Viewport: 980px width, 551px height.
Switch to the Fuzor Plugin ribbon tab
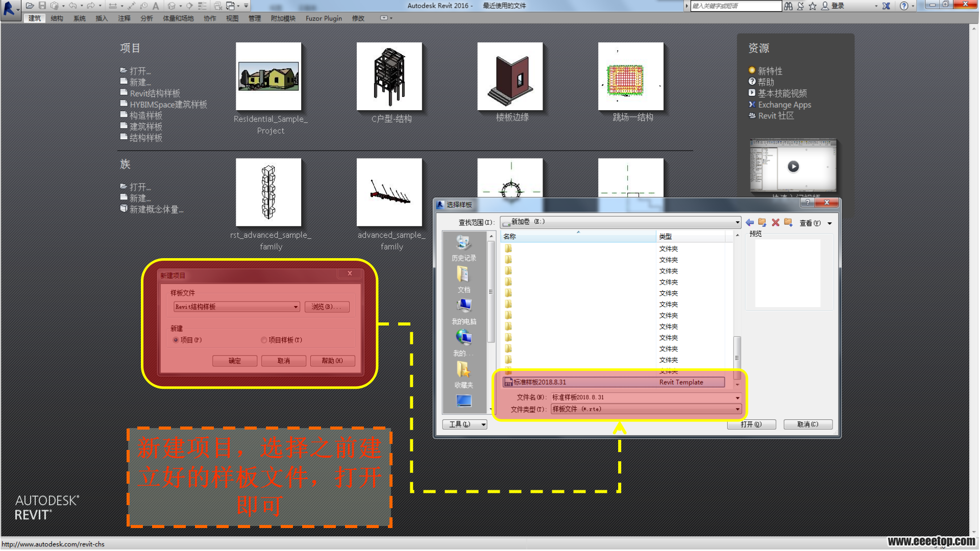(x=324, y=18)
